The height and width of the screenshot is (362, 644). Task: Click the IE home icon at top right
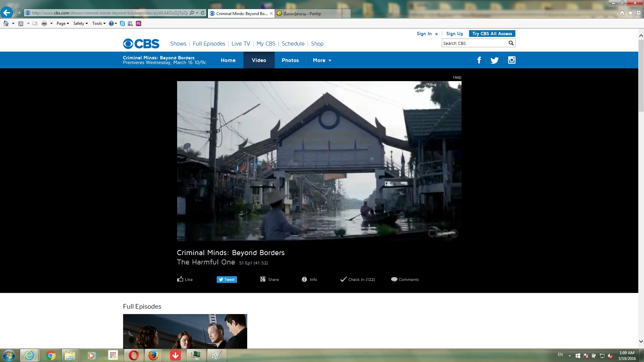click(622, 13)
